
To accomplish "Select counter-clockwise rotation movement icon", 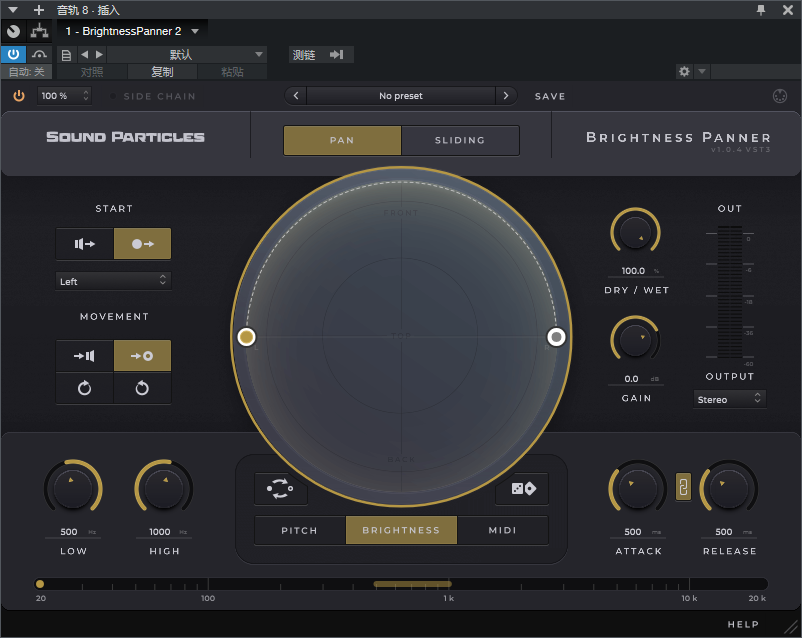I will (x=142, y=388).
